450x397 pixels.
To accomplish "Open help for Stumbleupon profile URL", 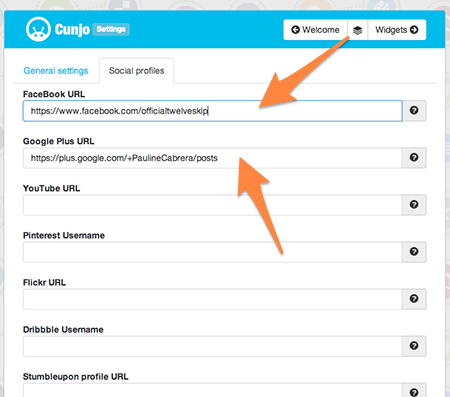I will [x=414, y=391].
